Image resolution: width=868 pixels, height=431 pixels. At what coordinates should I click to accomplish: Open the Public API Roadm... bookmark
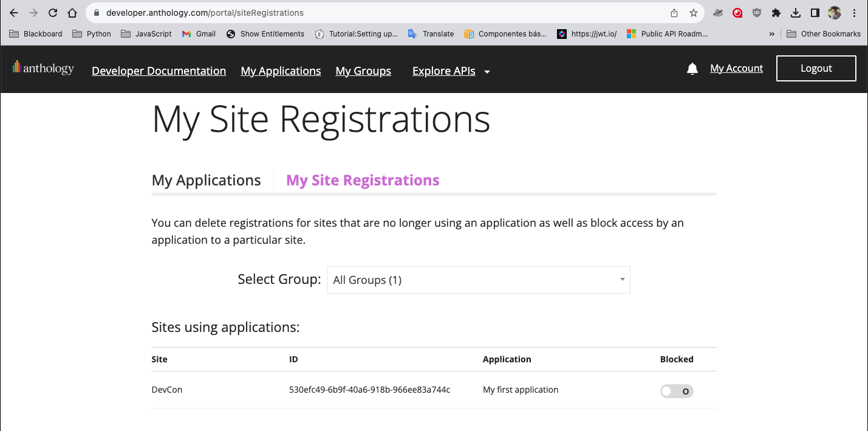pos(667,34)
